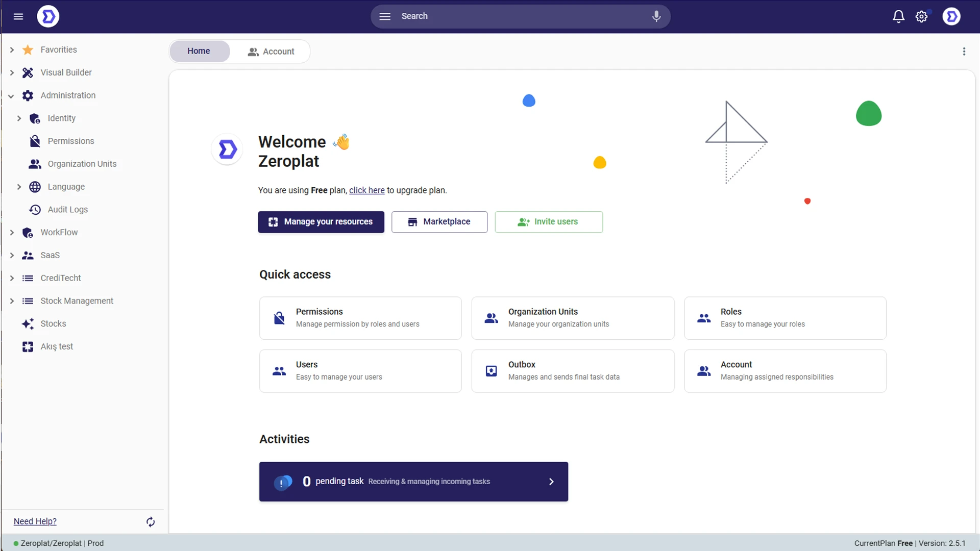Click the Favorities star icon
Screen dimensions: 980x551
click(28, 50)
